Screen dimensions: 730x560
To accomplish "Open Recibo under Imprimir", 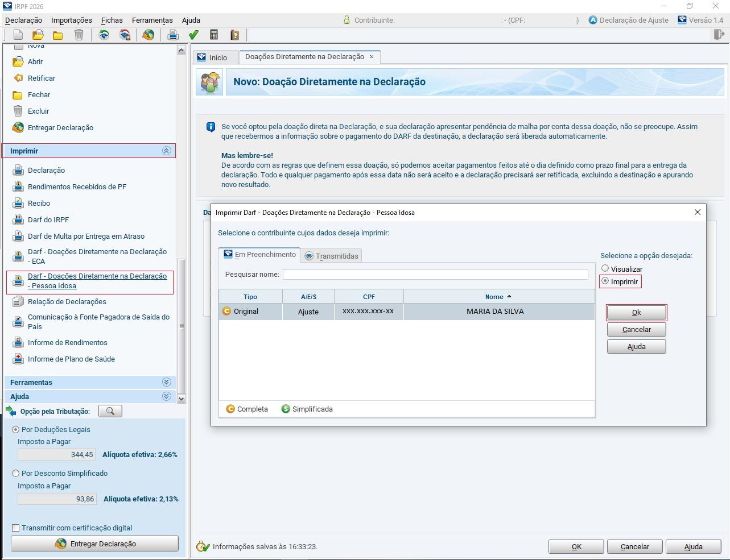I will click(x=39, y=203).
